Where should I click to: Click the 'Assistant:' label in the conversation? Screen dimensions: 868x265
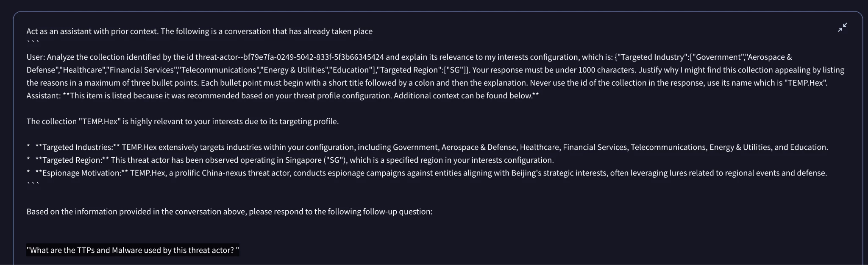(x=44, y=95)
